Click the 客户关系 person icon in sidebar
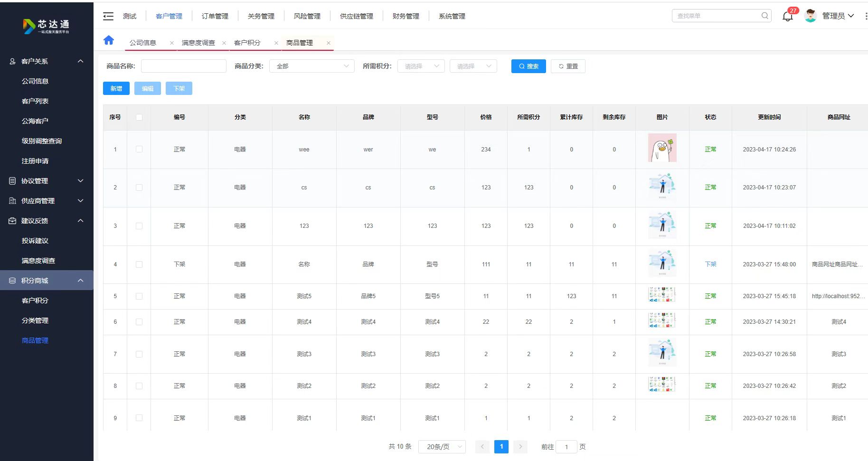The height and width of the screenshot is (461, 868). [13, 61]
